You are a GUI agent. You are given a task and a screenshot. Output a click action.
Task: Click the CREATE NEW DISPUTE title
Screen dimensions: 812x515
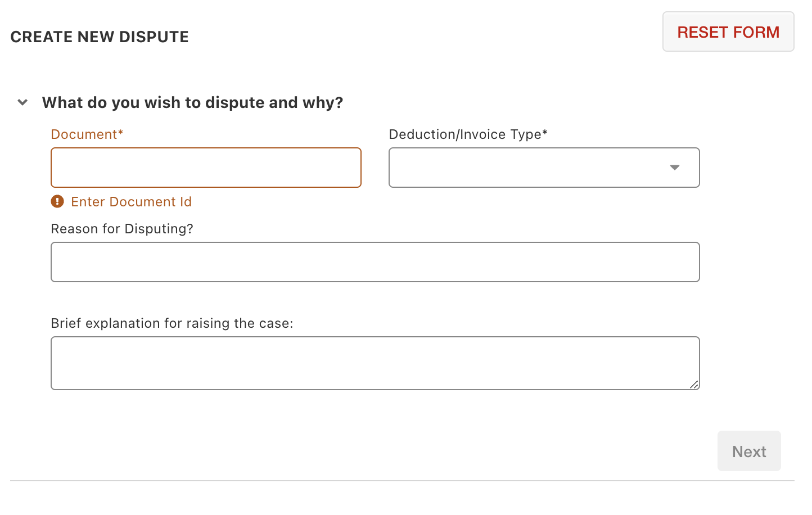coord(100,37)
